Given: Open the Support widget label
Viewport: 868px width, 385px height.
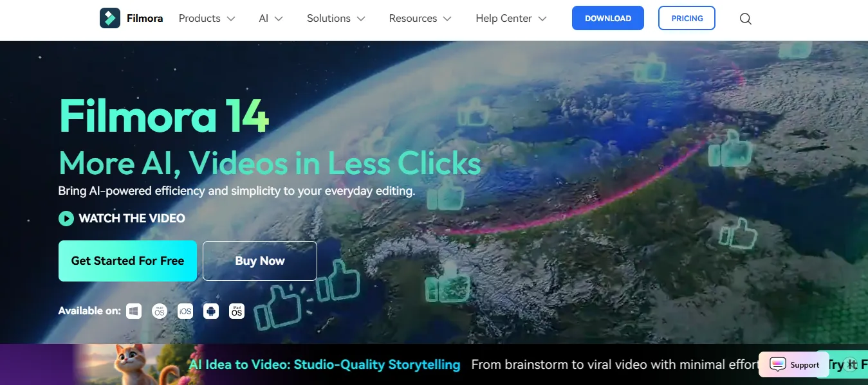Looking at the screenshot, I should pos(805,364).
